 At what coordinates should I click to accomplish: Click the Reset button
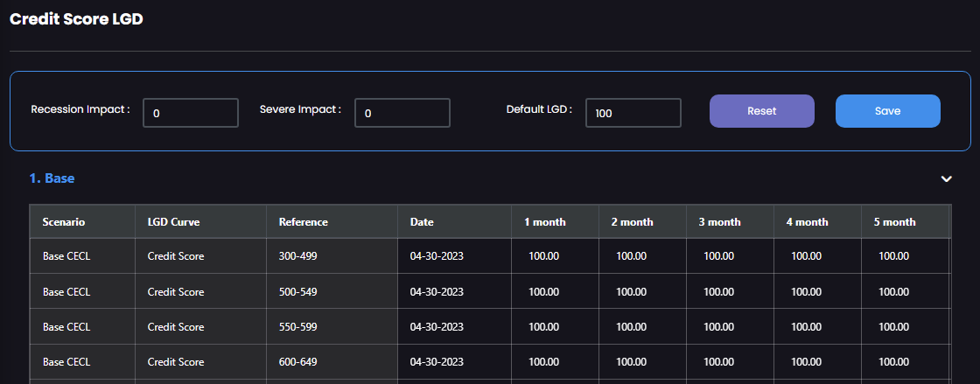tap(762, 111)
